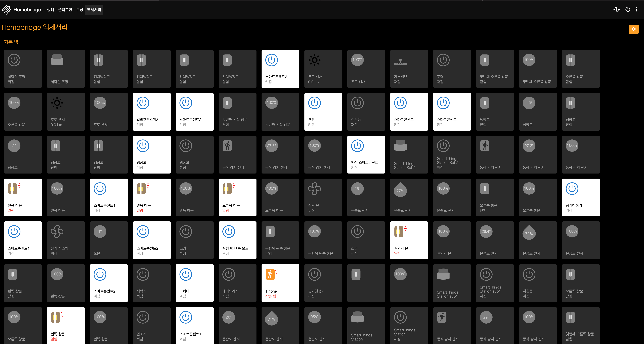Click the Homebridge title link
644x344 pixels.
coord(27,10)
